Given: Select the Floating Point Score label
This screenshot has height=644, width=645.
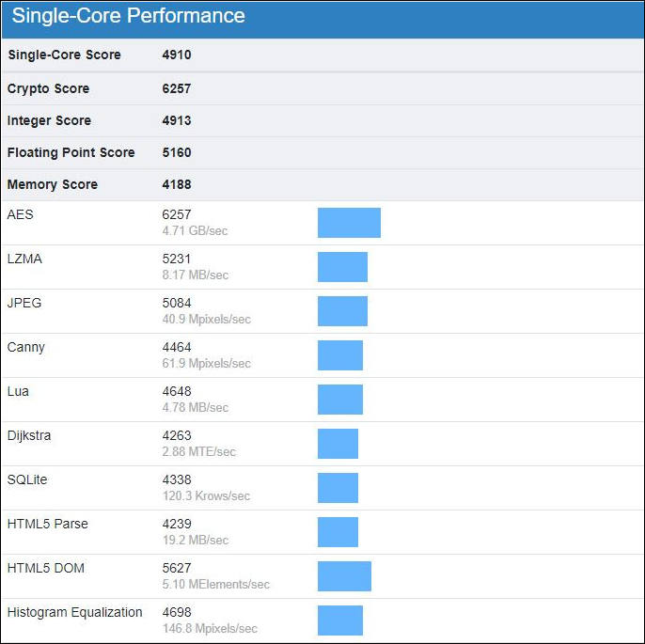Looking at the screenshot, I should coord(71,152).
